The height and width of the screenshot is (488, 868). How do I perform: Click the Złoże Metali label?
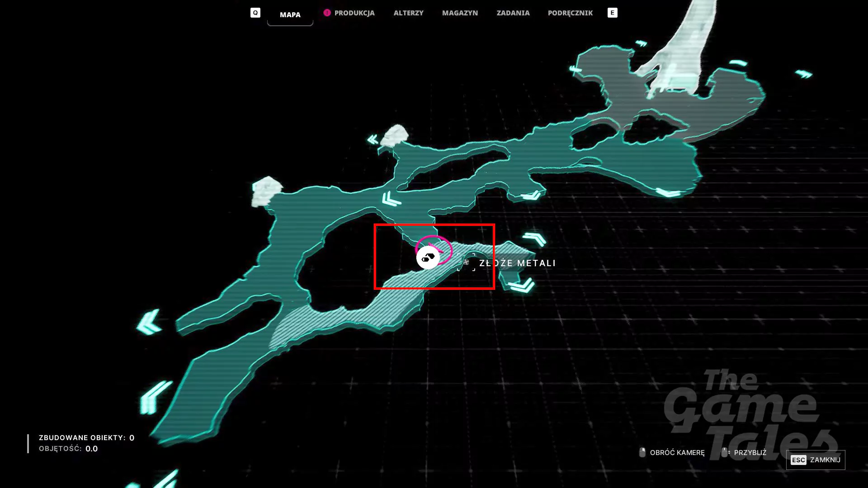click(517, 263)
